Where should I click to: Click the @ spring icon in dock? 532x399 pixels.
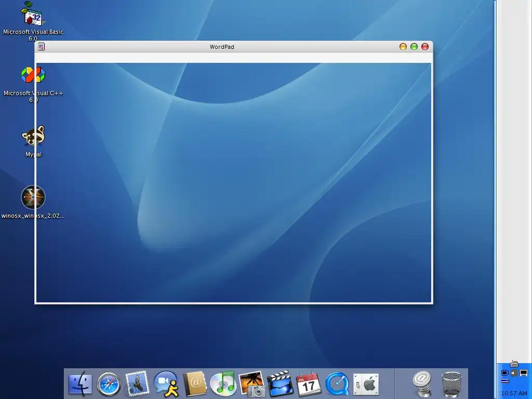(x=422, y=384)
